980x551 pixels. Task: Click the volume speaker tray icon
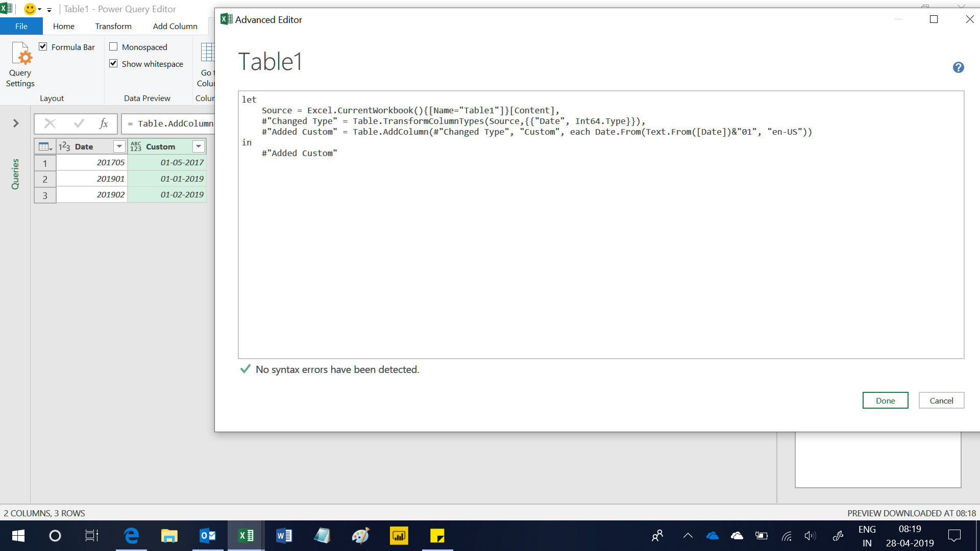coord(810,536)
